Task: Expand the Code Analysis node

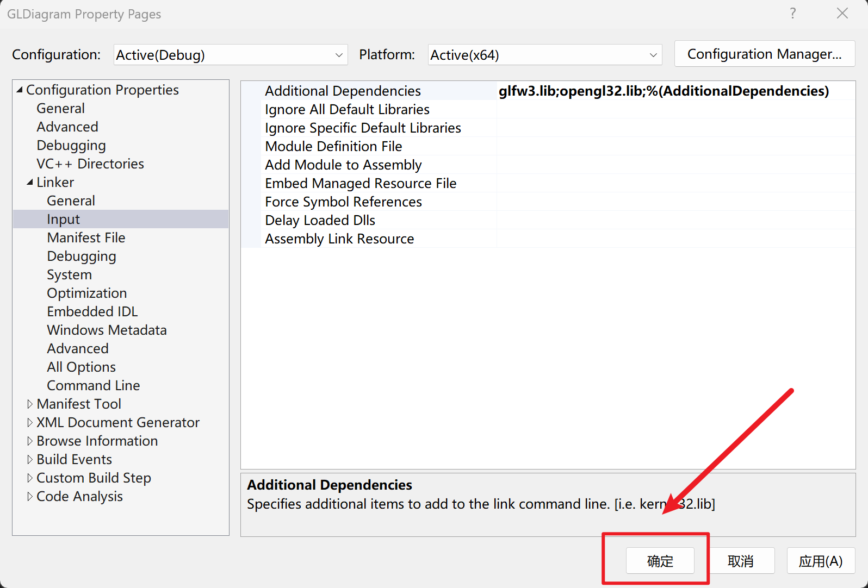Action: 30,497
